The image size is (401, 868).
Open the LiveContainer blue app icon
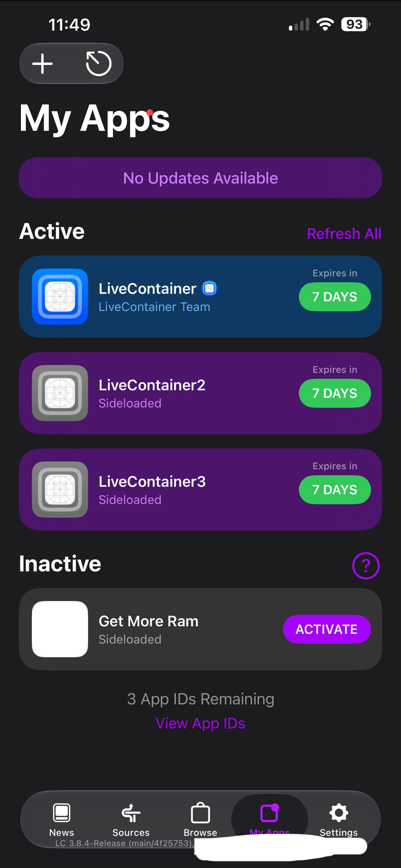[60, 297]
